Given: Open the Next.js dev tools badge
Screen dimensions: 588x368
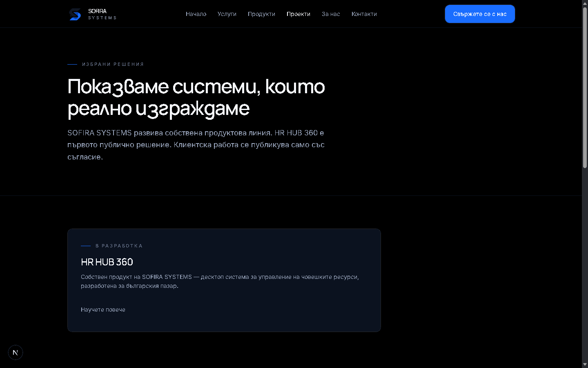Looking at the screenshot, I should [16, 352].
